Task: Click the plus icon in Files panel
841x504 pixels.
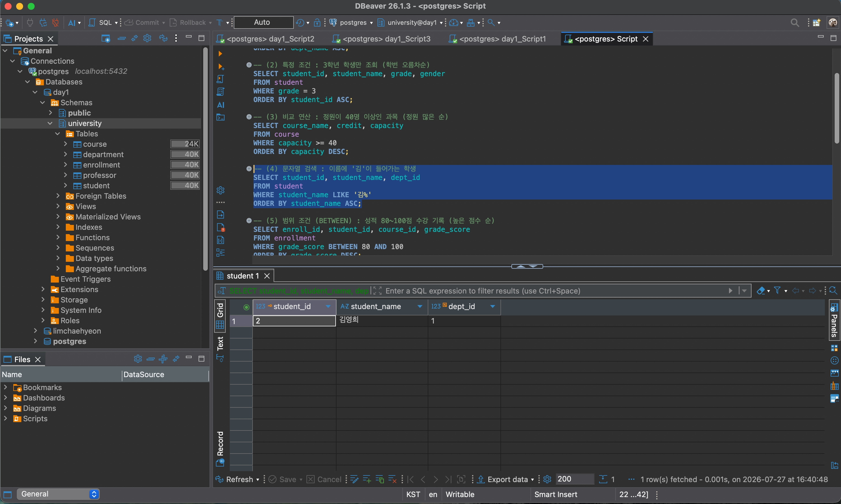Action: pyautogui.click(x=163, y=359)
